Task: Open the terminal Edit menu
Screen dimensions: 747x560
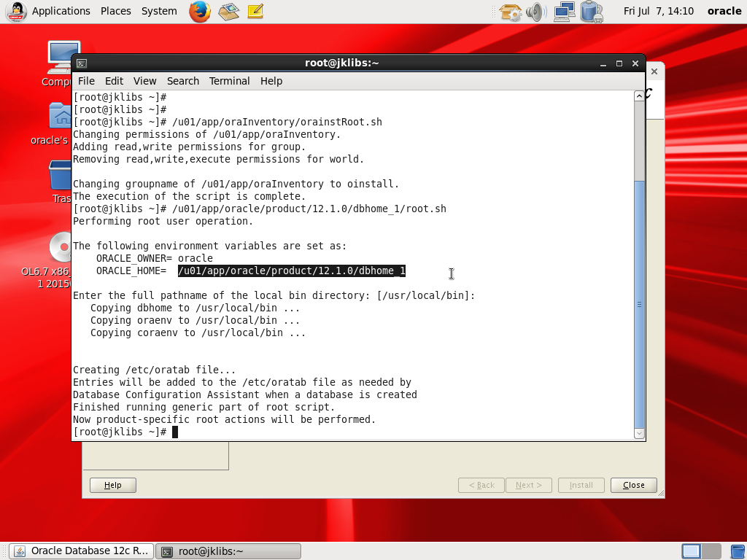Action: coord(114,81)
